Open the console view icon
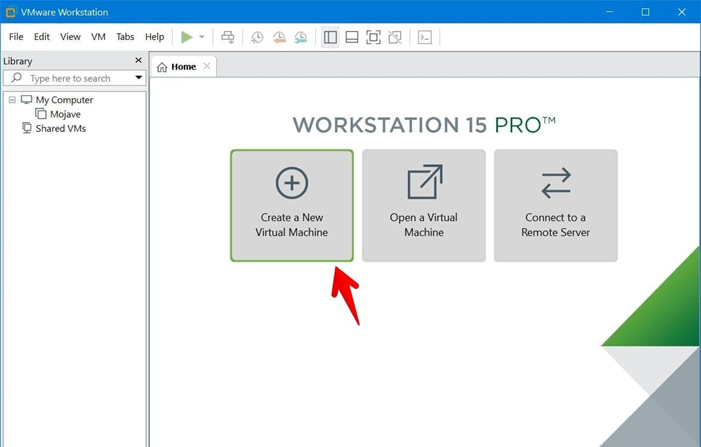 425,37
